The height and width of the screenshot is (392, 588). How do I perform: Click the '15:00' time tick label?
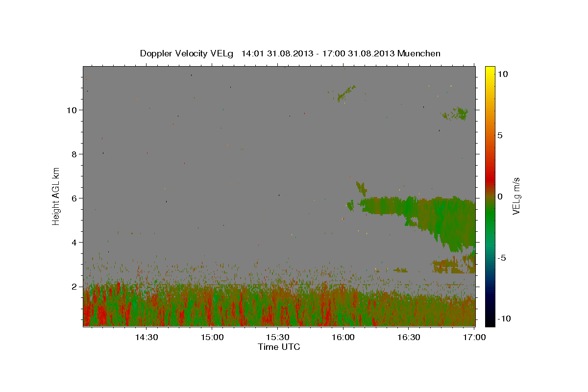[212, 338]
